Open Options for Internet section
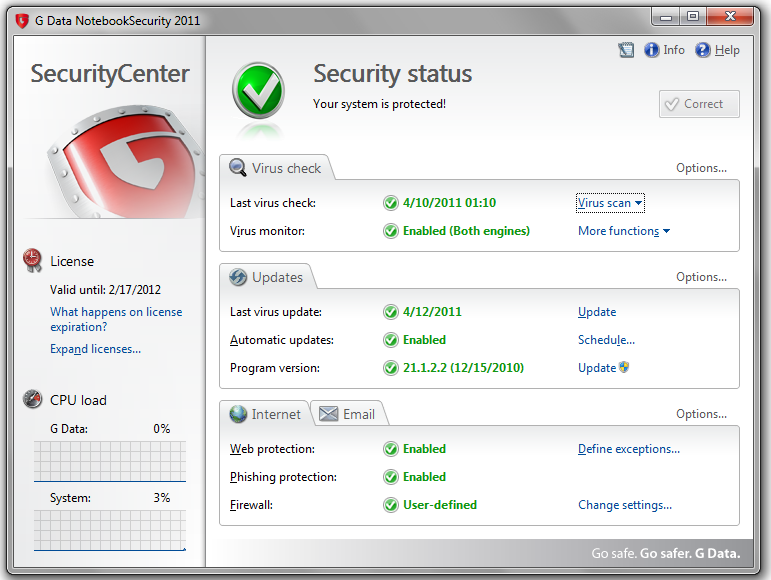 click(701, 414)
